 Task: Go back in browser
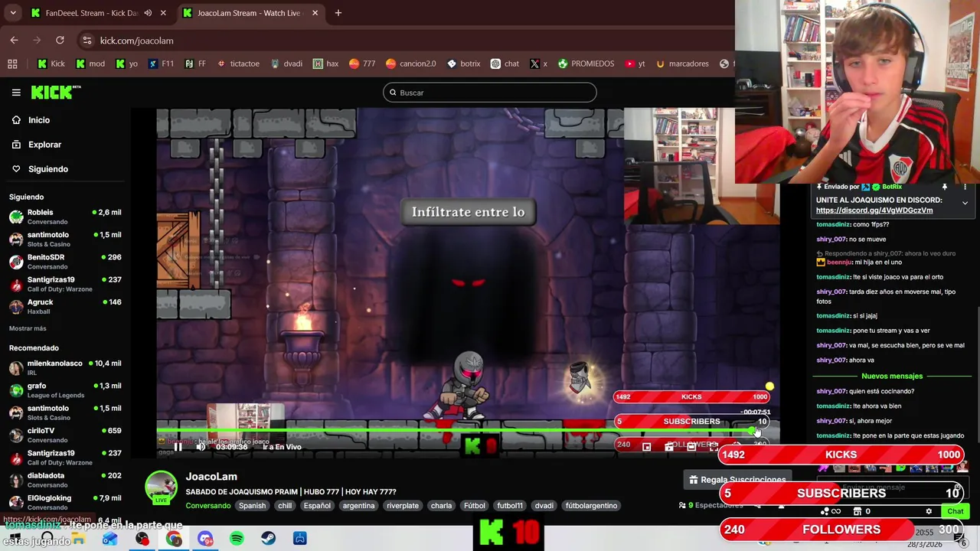click(15, 41)
